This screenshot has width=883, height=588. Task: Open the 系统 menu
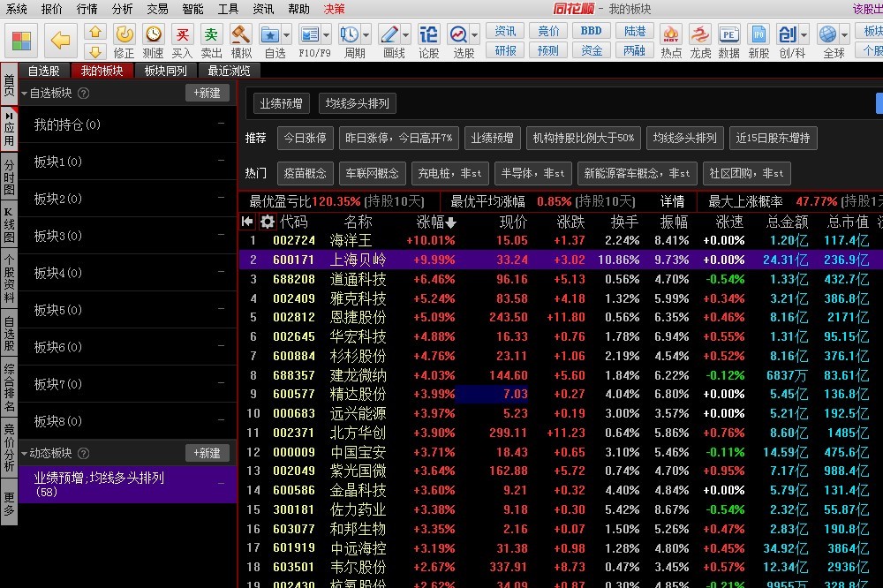click(x=17, y=9)
